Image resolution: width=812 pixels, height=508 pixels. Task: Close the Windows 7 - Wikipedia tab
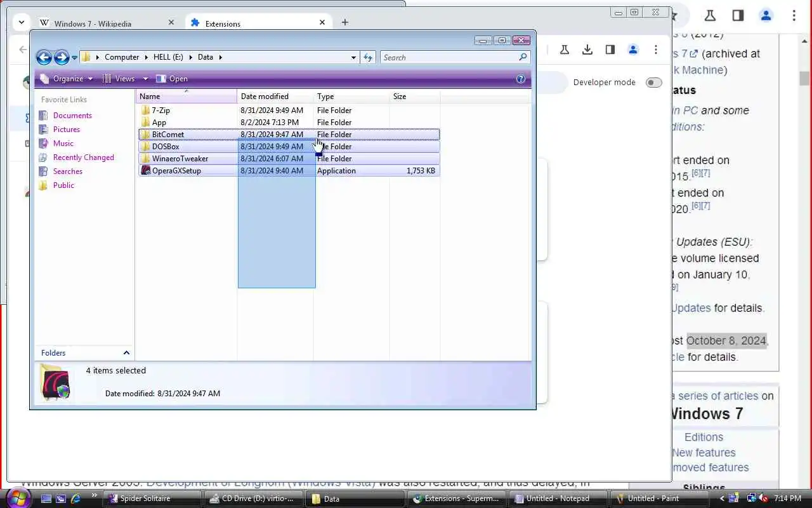tap(171, 22)
